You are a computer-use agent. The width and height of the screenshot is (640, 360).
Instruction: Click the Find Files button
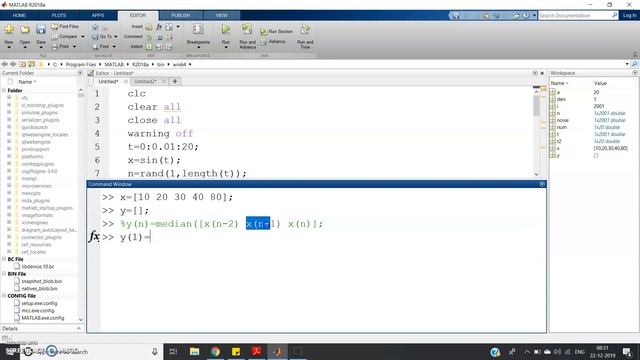(x=65, y=27)
